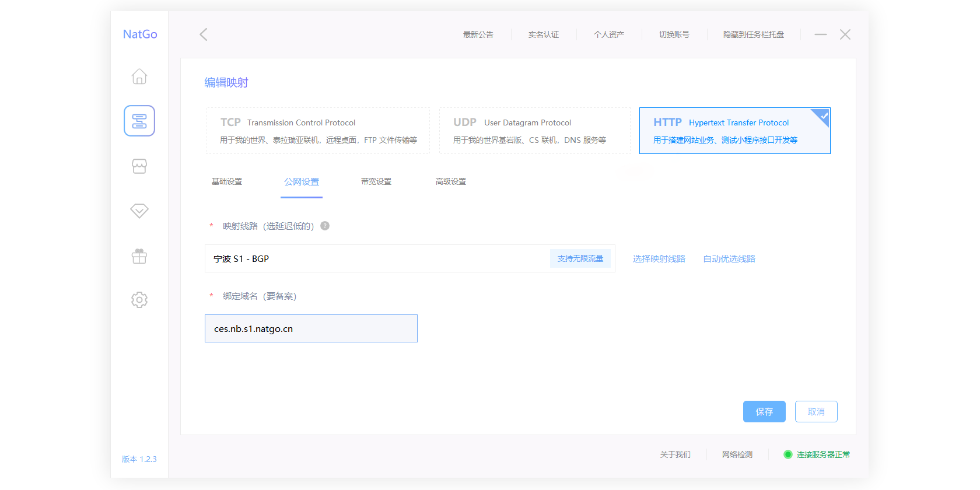Click the help question mark icon
This screenshot has width=980, height=490.
click(325, 226)
